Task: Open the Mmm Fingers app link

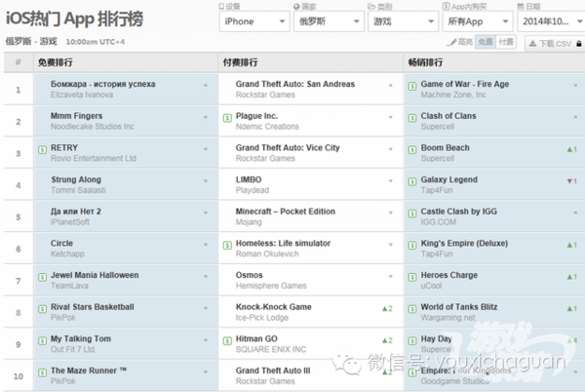Action: coord(76,116)
